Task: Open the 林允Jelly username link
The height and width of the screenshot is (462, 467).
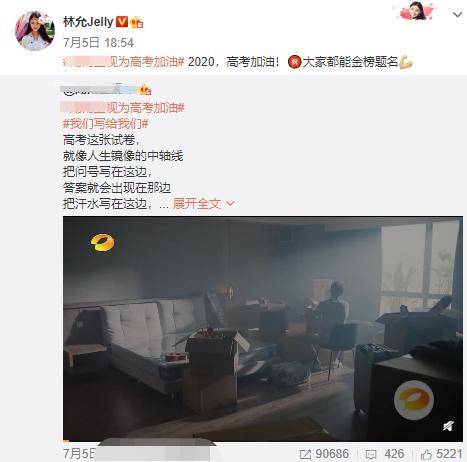Action: [88, 22]
